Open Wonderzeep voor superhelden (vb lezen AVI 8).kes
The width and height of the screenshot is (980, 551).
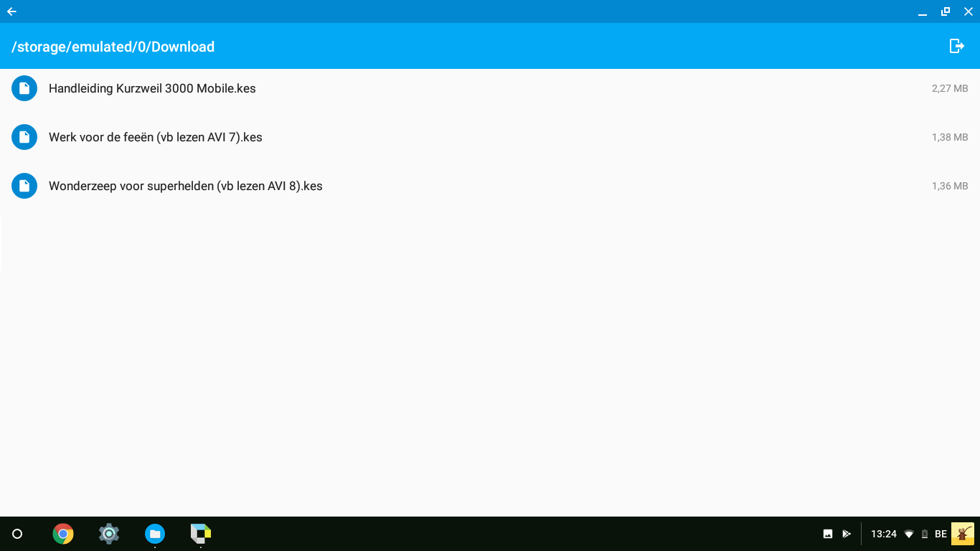[x=490, y=186]
